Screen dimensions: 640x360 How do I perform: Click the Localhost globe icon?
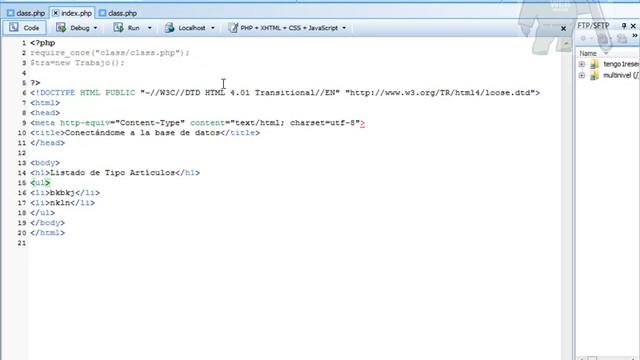pos(170,27)
